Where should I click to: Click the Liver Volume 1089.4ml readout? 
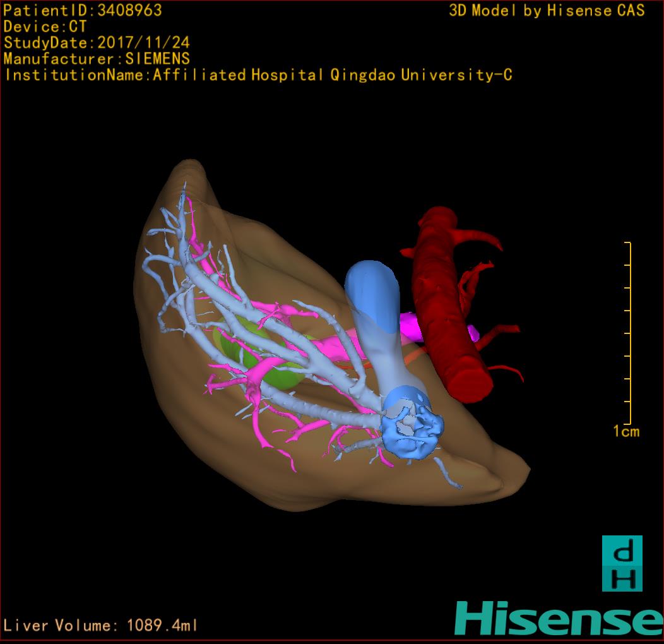[x=101, y=626]
